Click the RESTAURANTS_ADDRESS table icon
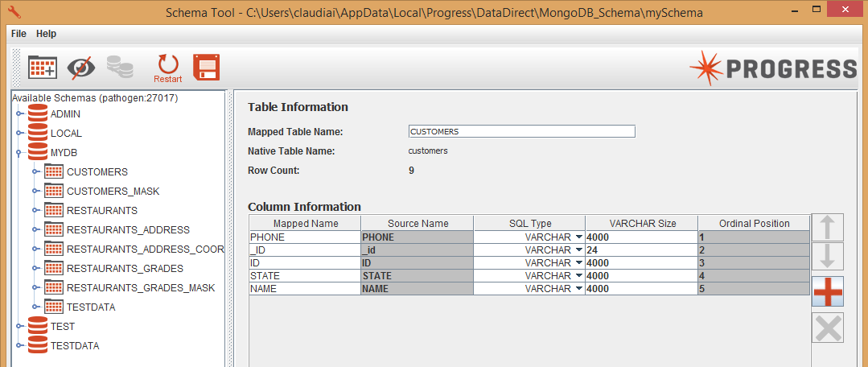 click(x=54, y=229)
